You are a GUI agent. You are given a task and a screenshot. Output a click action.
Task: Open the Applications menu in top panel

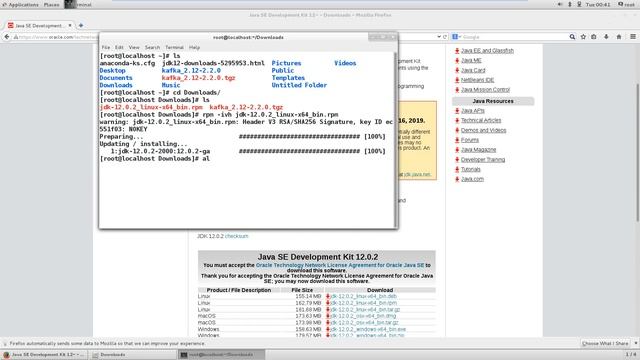coord(20,4)
